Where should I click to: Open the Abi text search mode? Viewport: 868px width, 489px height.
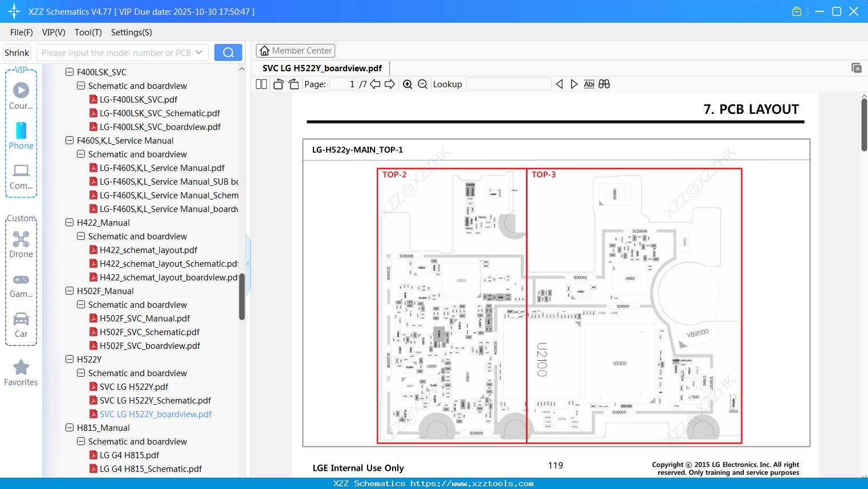589,84
